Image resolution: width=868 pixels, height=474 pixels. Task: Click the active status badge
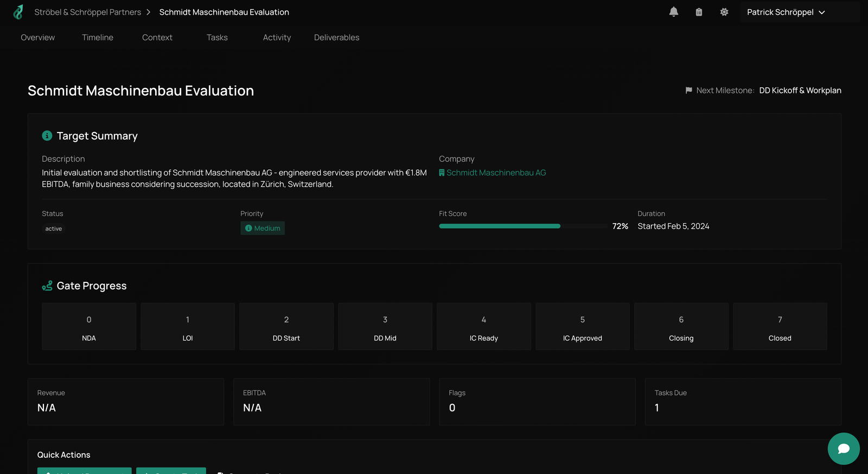click(x=53, y=229)
